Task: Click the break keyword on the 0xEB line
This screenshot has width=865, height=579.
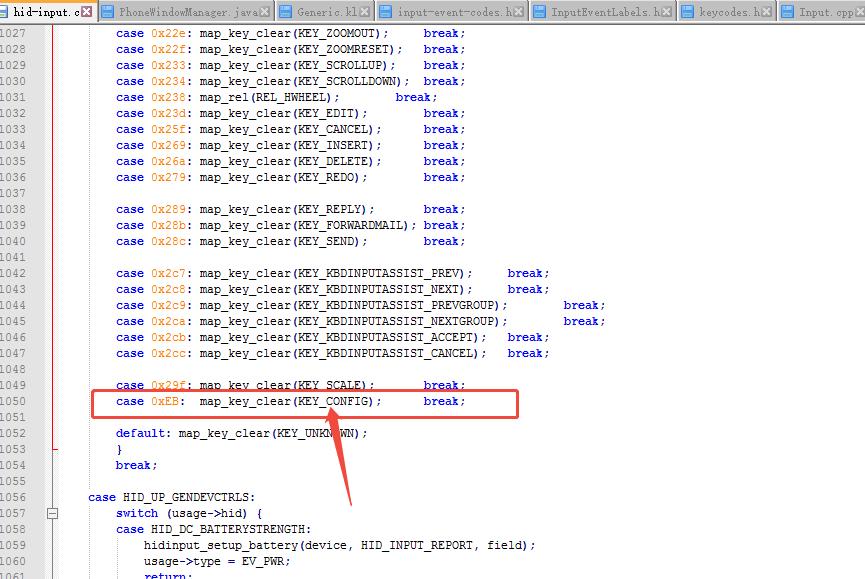Action: tap(441, 401)
